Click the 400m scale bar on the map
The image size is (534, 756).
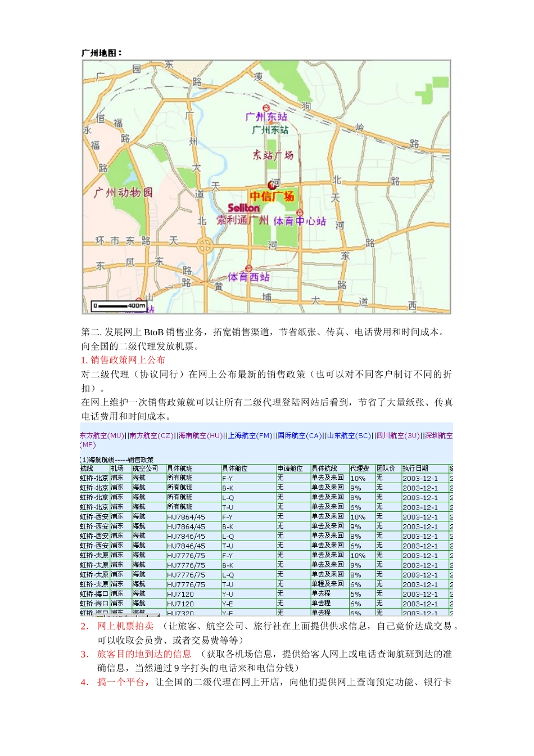(119, 306)
